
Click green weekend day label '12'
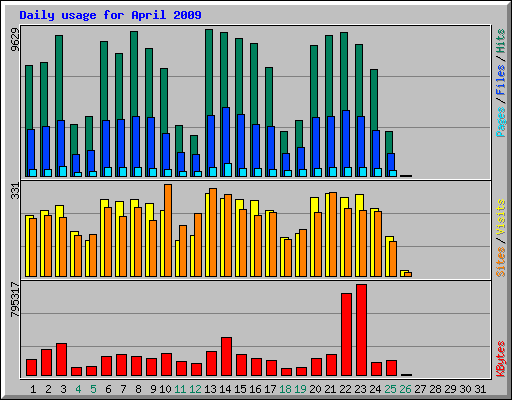(195, 389)
